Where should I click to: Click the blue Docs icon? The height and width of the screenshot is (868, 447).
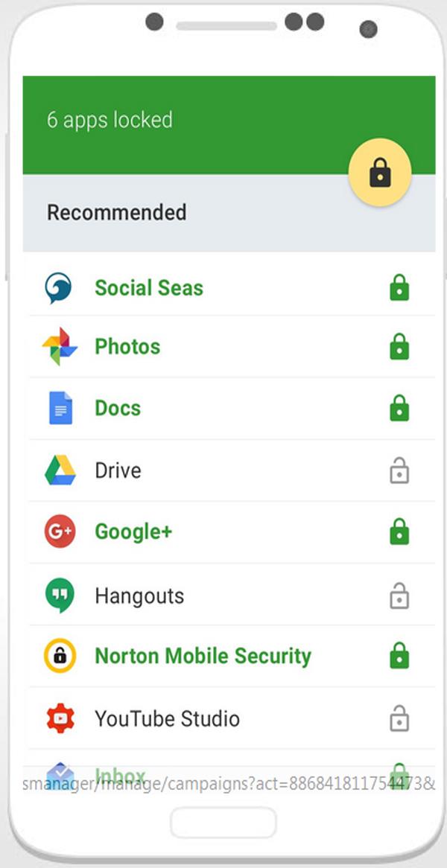60,408
